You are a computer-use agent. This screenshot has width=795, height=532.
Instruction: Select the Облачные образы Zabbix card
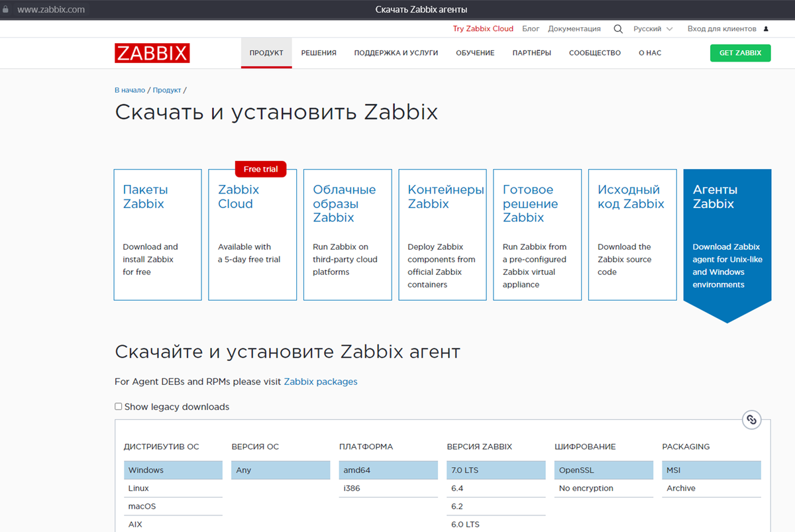[x=348, y=235]
